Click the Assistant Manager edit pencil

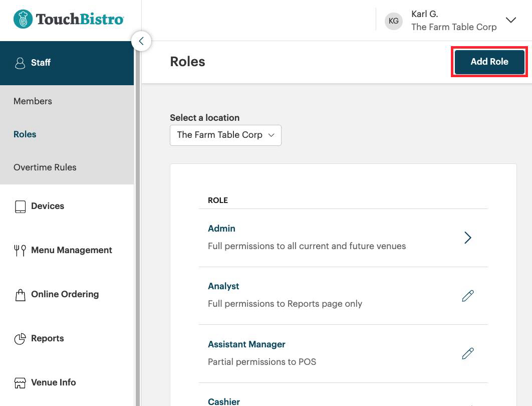[x=467, y=353]
